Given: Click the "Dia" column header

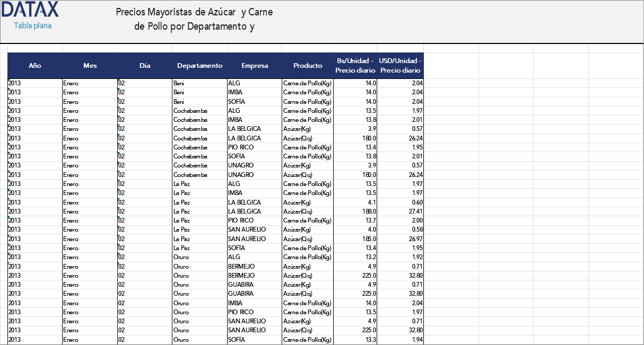Looking at the screenshot, I should [x=144, y=65].
